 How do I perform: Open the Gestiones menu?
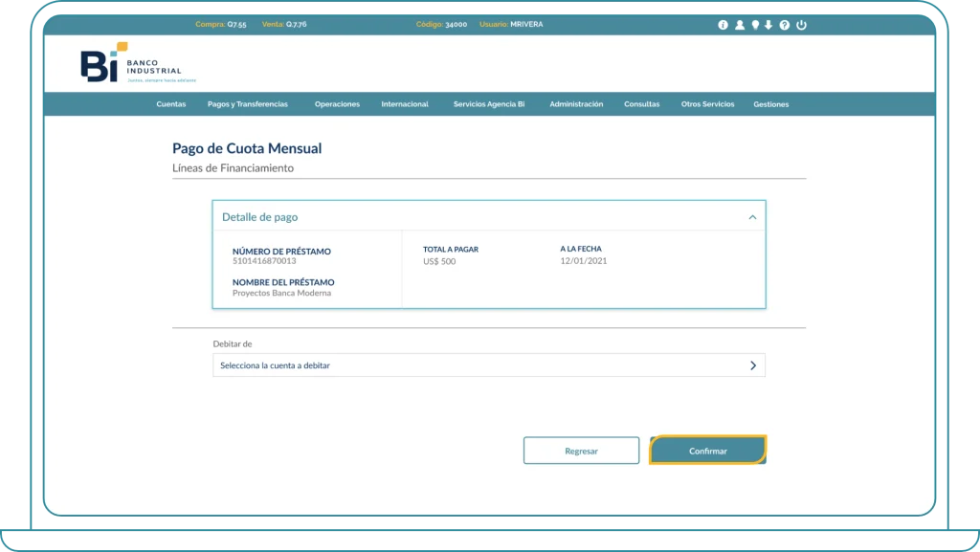[770, 104]
